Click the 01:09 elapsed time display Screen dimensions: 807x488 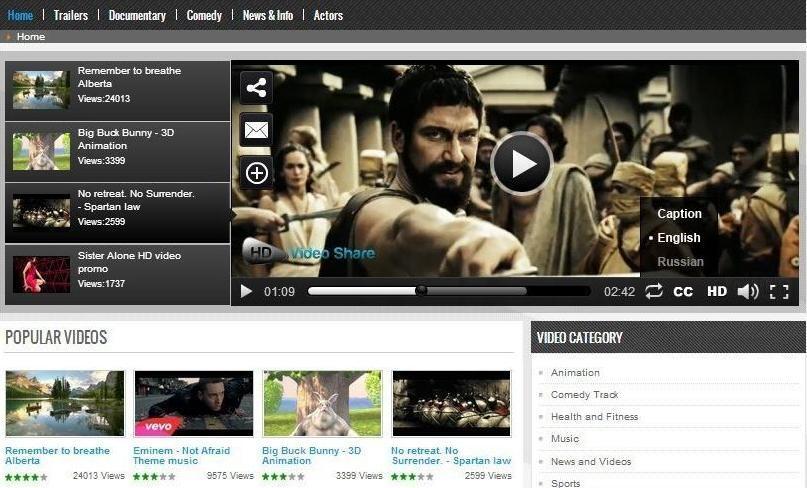point(279,292)
